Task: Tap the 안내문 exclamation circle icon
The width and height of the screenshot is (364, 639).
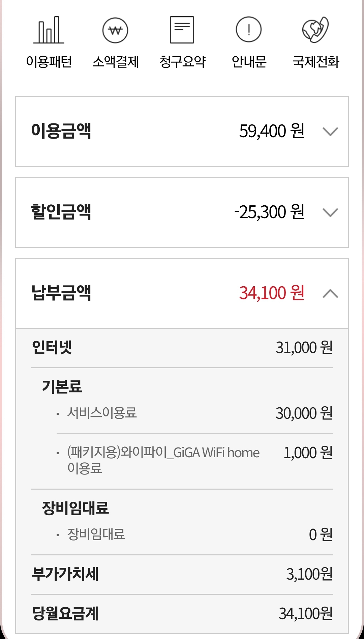Action: 249,30
